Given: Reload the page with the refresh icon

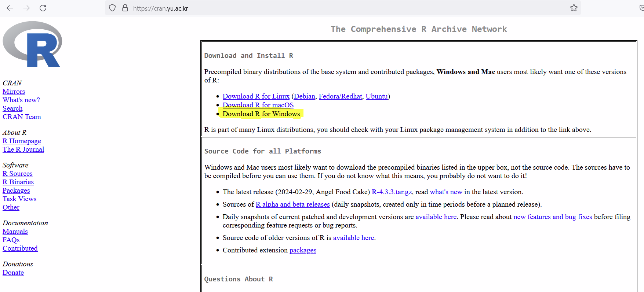Looking at the screenshot, I should 43,8.
